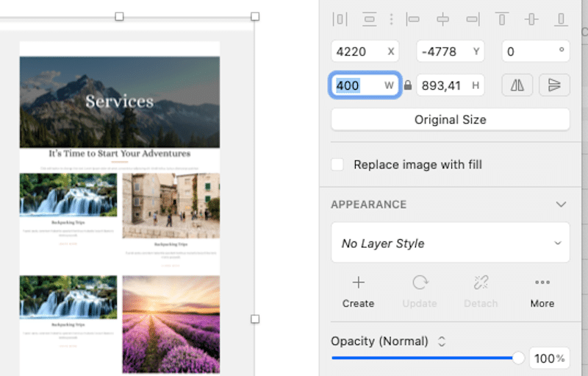Enable Replace image with fill checkbox
This screenshot has width=588, height=376.
coord(337,164)
